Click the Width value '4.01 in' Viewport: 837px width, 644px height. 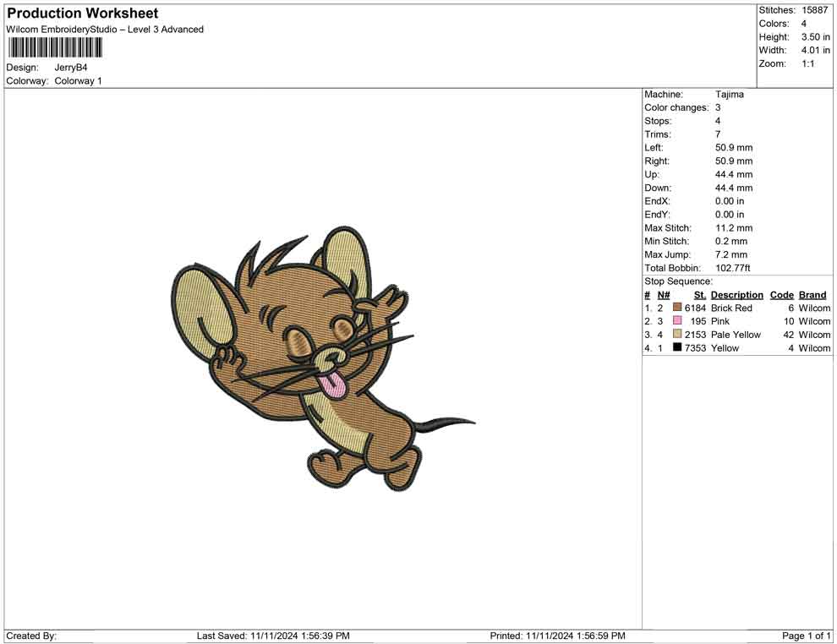pos(816,50)
